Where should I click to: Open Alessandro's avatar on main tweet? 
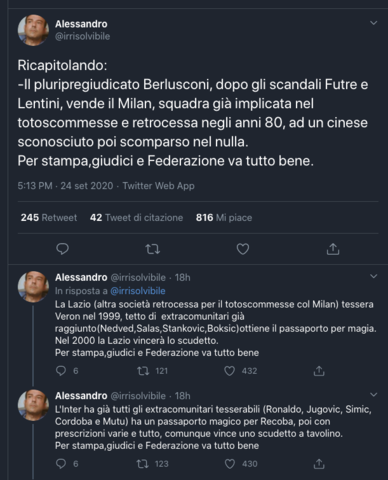tap(33, 30)
